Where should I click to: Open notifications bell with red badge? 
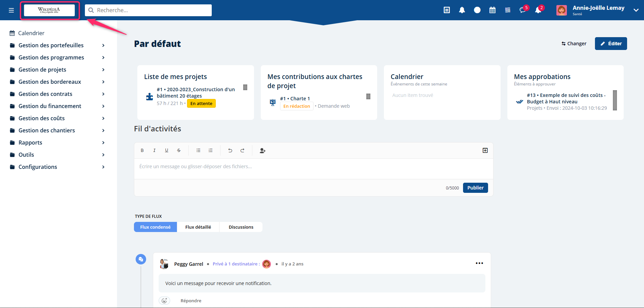pos(538,10)
